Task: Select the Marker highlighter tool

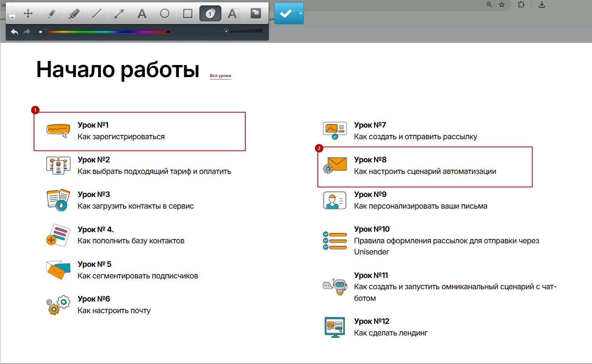Action: pyautogui.click(x=74, y=14)
